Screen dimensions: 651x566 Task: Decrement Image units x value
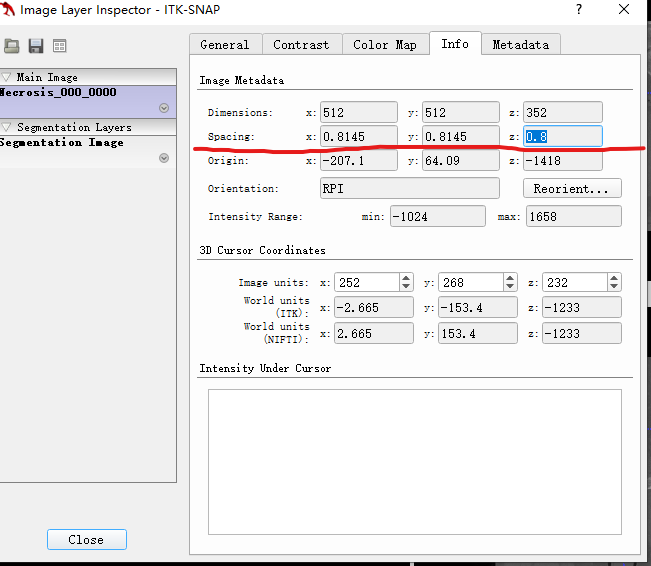(406, 287)
